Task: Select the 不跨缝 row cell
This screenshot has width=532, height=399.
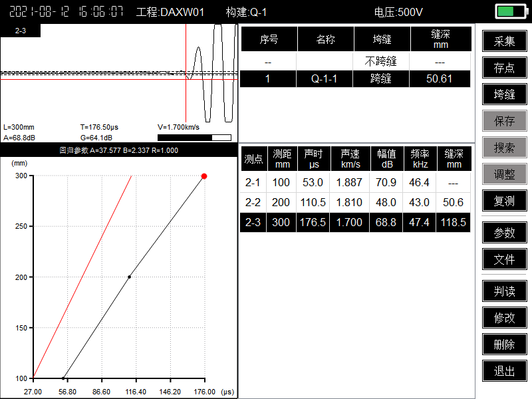Action: [380, 61]
